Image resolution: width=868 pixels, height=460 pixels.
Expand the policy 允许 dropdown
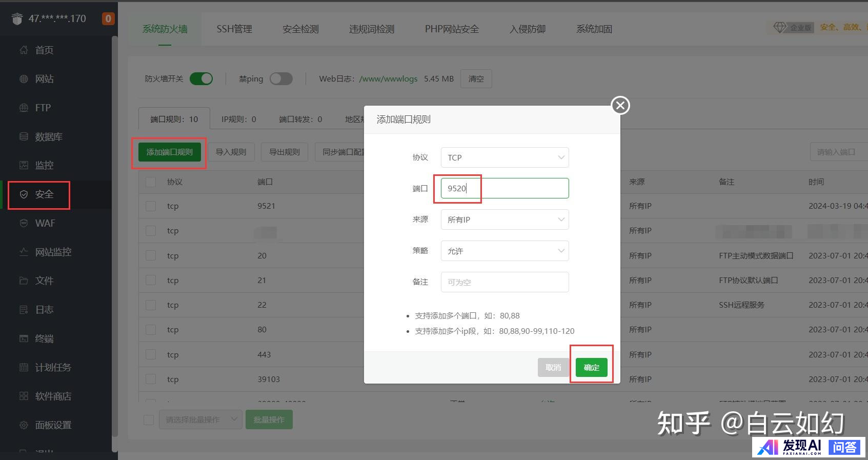pyautogui.click(x=504, y=251)
